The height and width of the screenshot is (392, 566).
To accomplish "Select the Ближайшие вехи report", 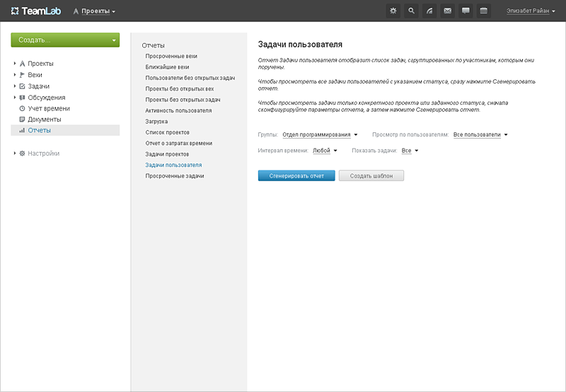I will point(167,67).
